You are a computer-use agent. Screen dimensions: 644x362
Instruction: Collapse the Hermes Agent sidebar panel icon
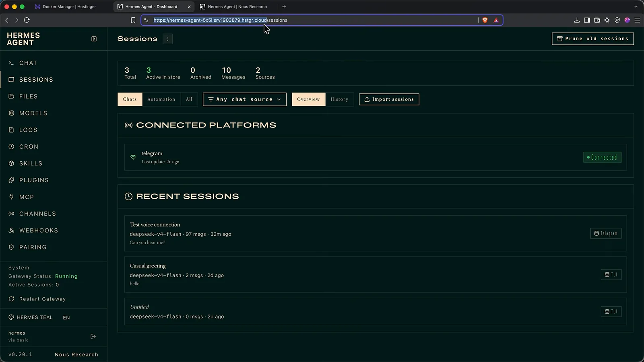(x=94, y=39)
